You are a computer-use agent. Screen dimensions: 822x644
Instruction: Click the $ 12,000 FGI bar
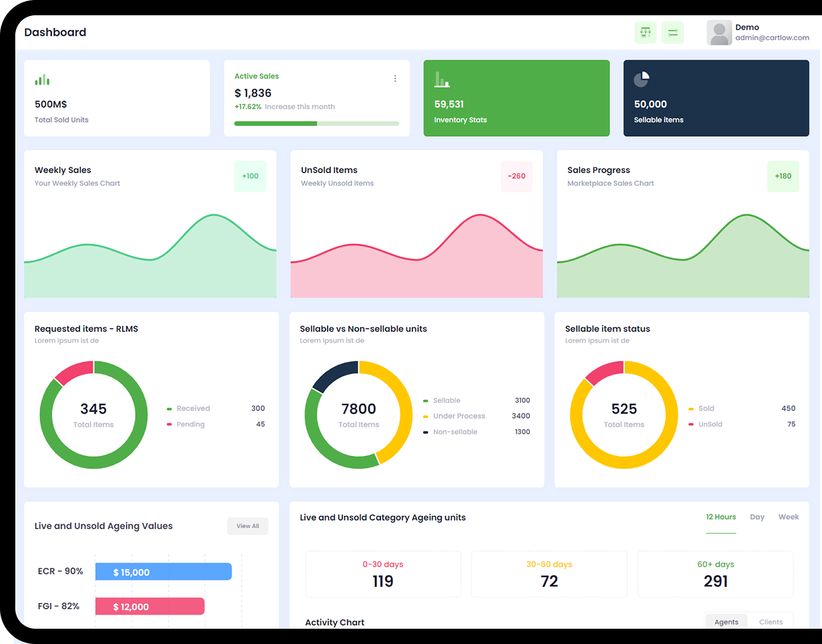[x=150, y=606]
